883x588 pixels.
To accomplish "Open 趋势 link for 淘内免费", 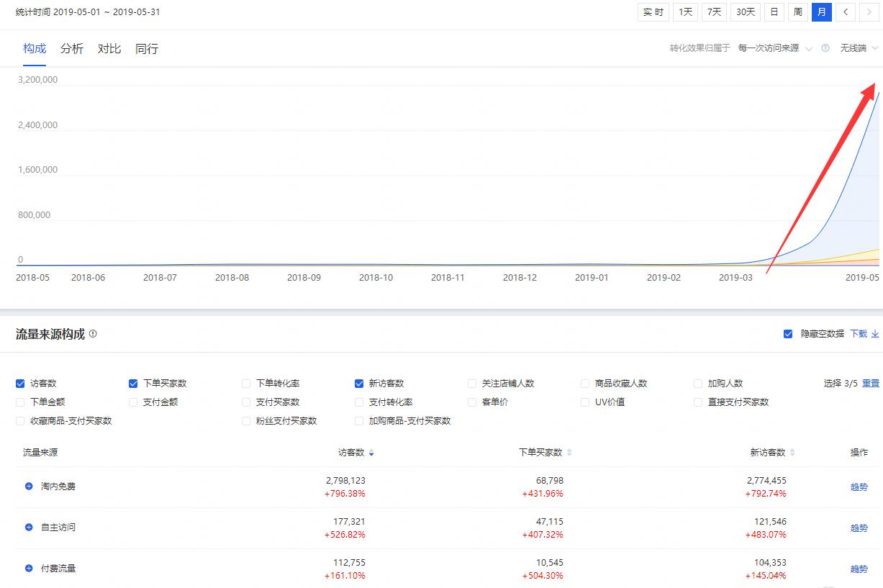I will pos(859,487).
